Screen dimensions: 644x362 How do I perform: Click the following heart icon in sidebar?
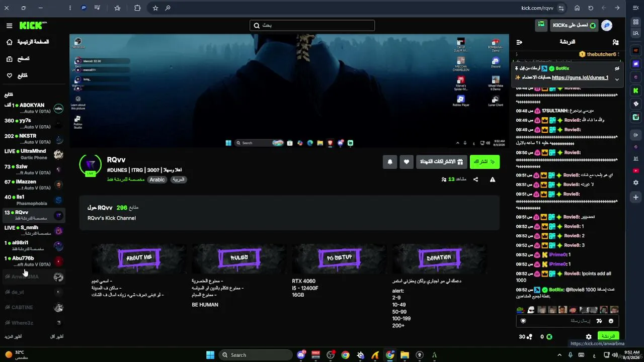click(x=9, y=75)
